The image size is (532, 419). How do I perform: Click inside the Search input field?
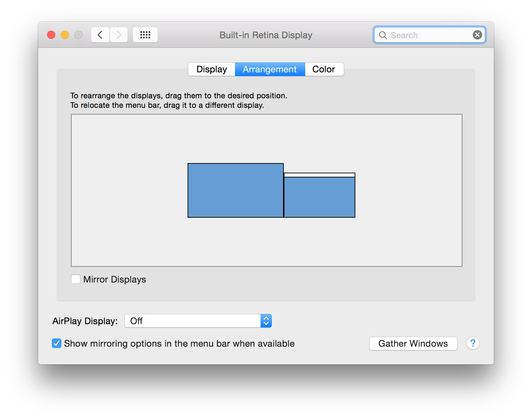[426, 35]
